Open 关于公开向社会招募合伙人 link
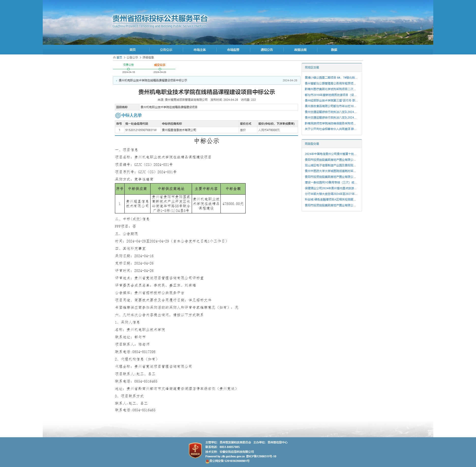This screenshot has width=476, height=467. coord(331,129)
